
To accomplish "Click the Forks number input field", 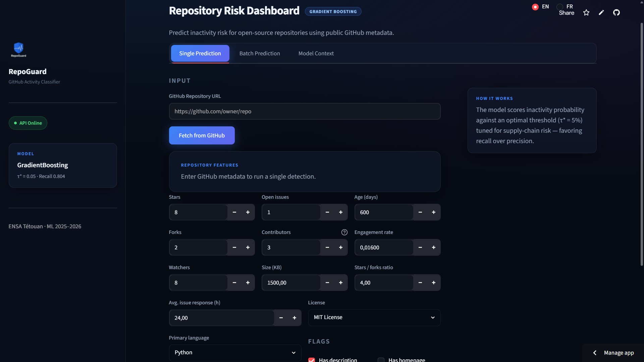I will pyautogui.click(x=198, y=247).
